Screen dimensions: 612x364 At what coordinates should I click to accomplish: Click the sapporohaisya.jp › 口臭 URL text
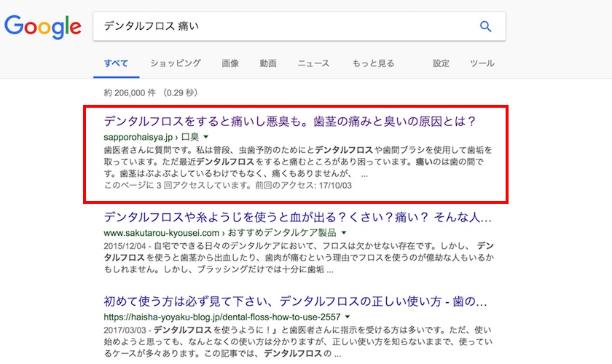coord(152,137)
